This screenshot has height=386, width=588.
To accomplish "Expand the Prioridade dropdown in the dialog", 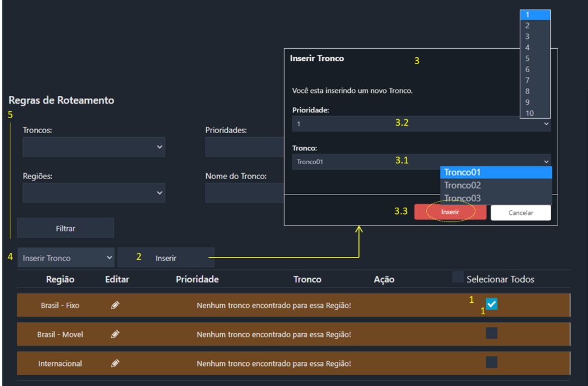I will [421, 123].
